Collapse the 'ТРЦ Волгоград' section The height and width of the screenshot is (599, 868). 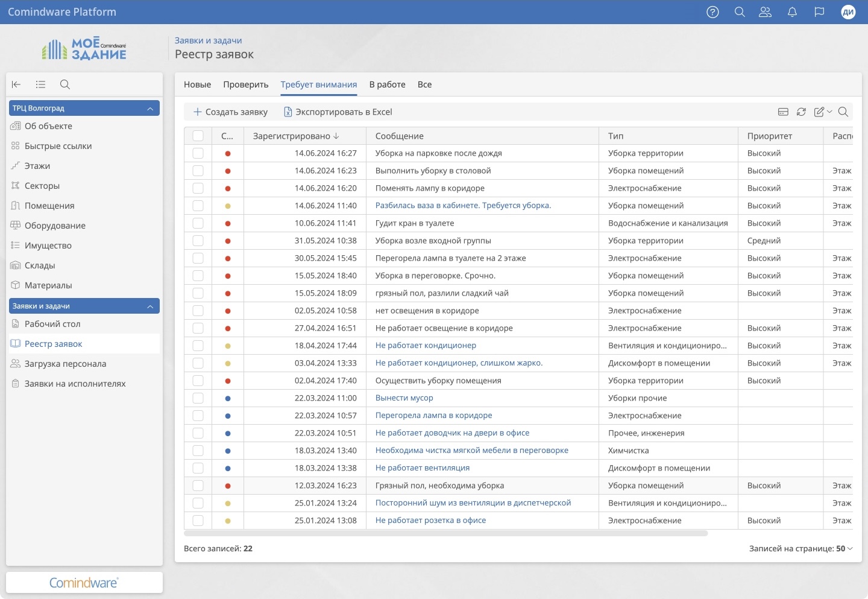tap(150, 109)
